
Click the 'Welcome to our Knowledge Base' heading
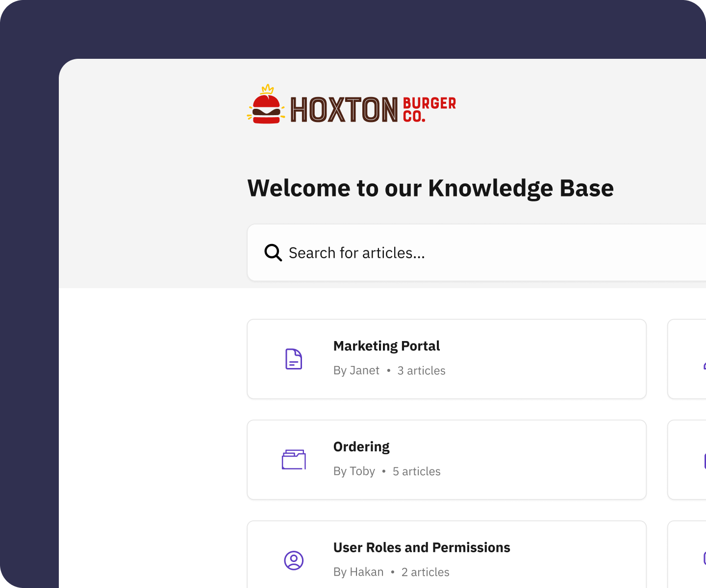(x=430, y=189)
